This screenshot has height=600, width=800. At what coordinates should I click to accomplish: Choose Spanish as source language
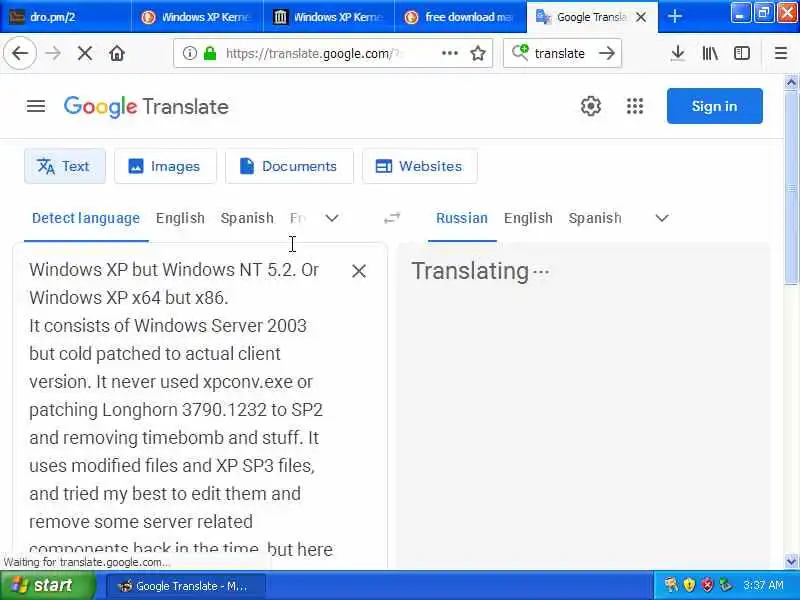click(x=247, y=218)
